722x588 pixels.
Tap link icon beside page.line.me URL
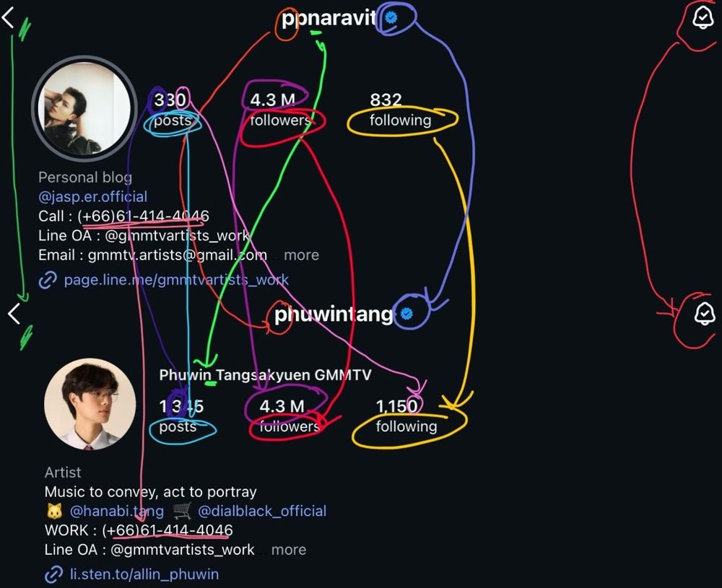[48, 280]
